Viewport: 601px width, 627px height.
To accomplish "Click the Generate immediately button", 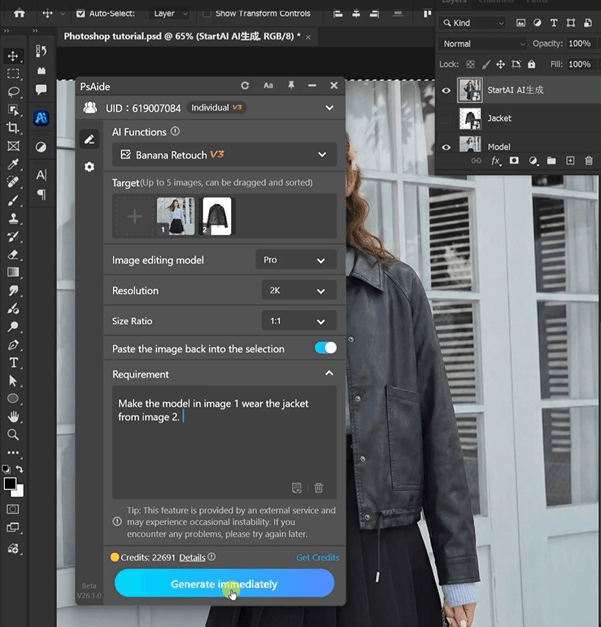I will pyautogui.click(x=224, y=584).
